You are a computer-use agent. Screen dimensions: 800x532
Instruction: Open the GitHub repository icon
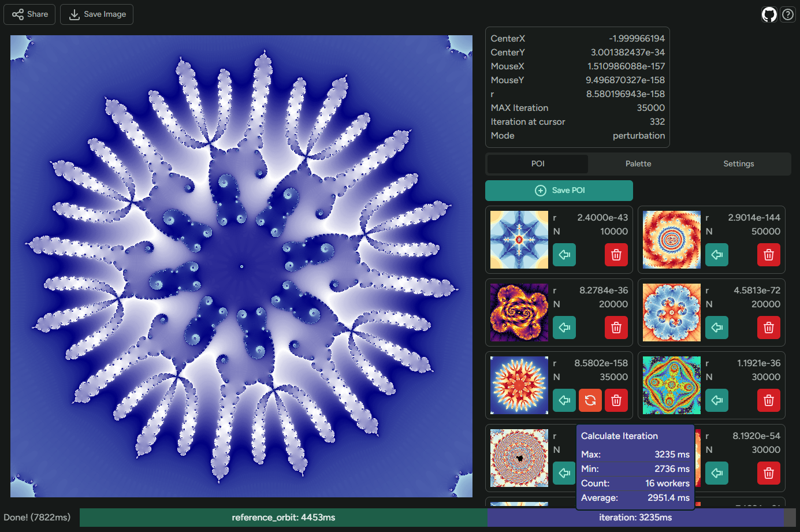[x=769, y=14]
